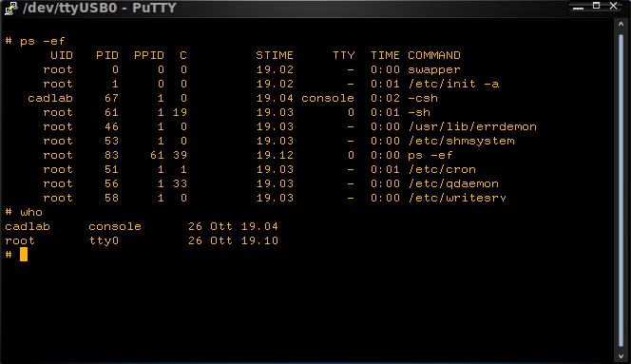
Task: Click the 'ps -ef' command at top
Action: click(x=42, y=41)
